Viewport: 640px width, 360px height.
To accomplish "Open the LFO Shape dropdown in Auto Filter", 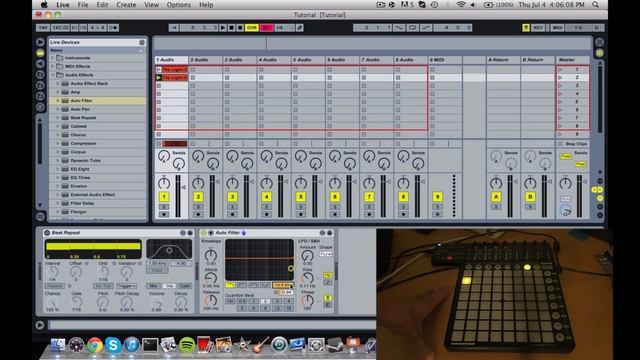I will click(x=326, y=254).
